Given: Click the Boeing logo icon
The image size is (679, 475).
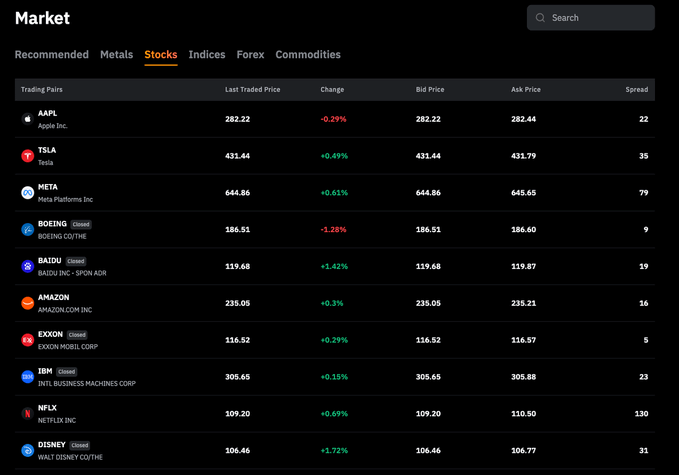Looking at the screenshot, I should click(28, 229).
